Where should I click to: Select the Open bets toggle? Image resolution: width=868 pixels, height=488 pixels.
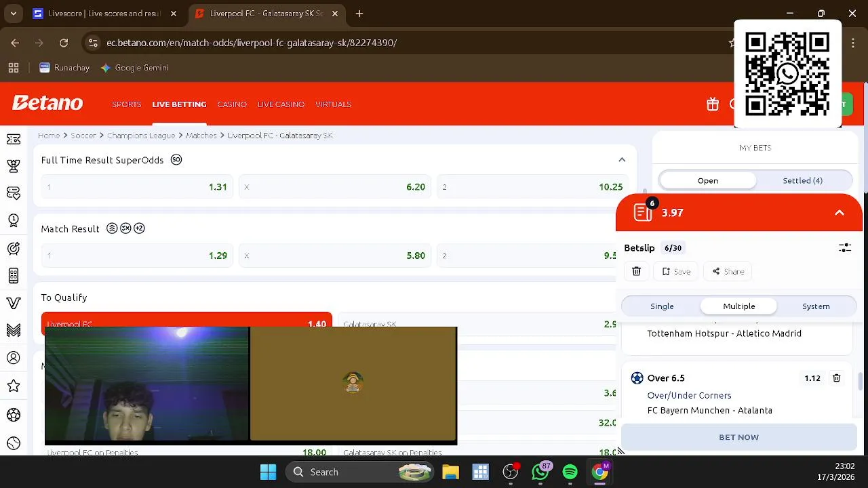click(707, 180)
